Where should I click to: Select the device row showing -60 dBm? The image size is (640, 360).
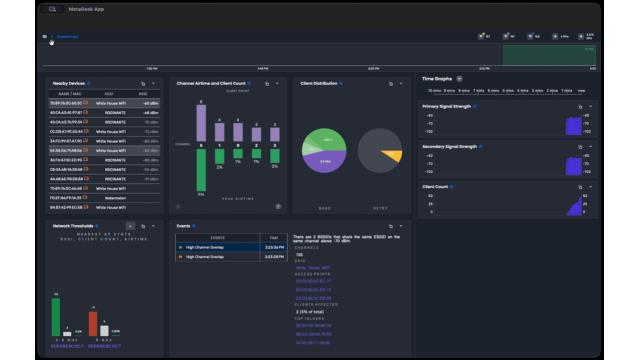tap(104, 103)
